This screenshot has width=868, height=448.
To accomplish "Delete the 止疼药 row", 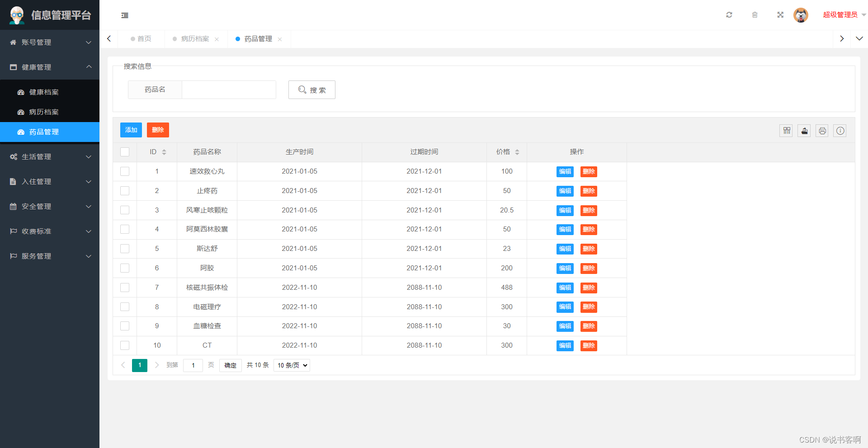I will tap(589, 191).
